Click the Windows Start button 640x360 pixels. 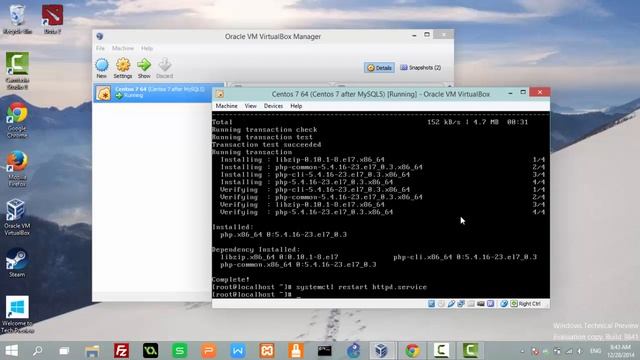[x=11, y=351]
